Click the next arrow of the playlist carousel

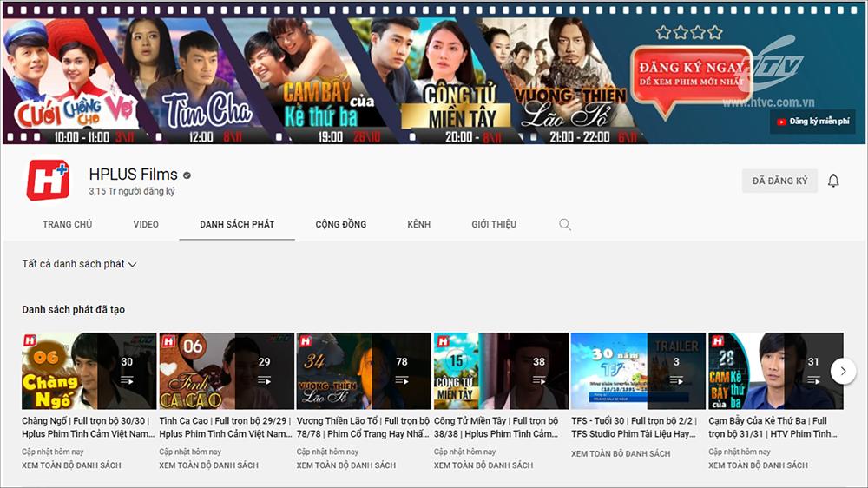click(x=843, y=371)
